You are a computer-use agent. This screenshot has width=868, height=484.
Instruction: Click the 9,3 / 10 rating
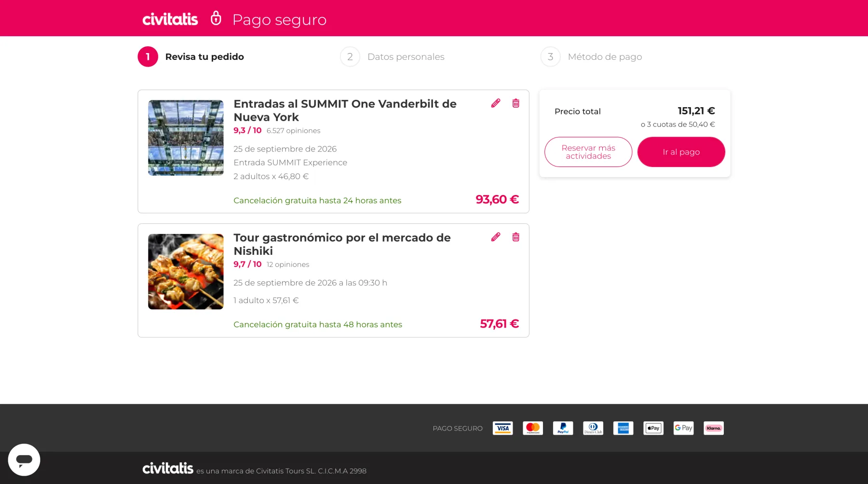247,130
